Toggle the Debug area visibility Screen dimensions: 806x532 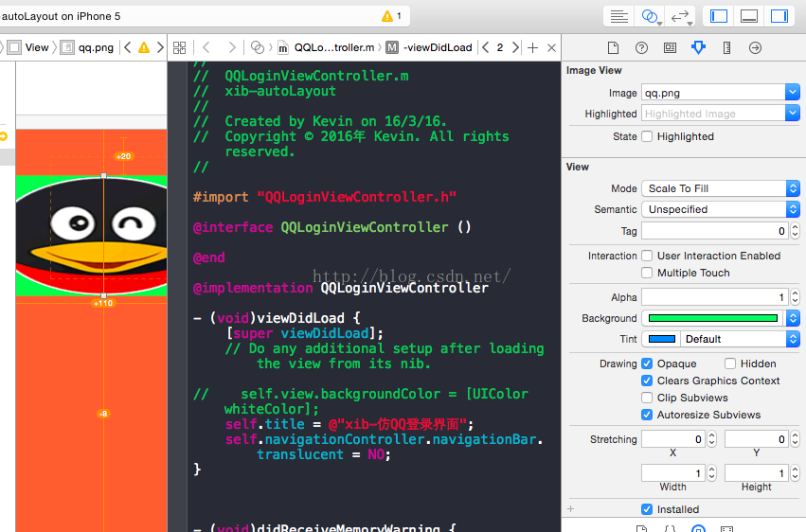(749, 16)
